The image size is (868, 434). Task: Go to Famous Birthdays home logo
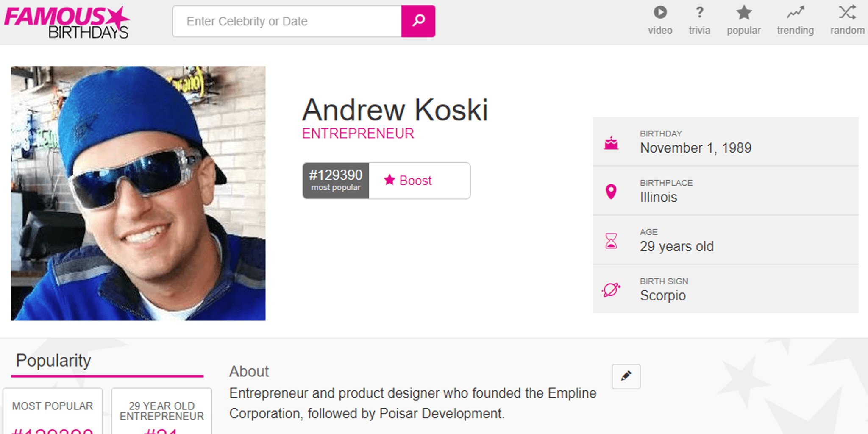click(67, 22)
